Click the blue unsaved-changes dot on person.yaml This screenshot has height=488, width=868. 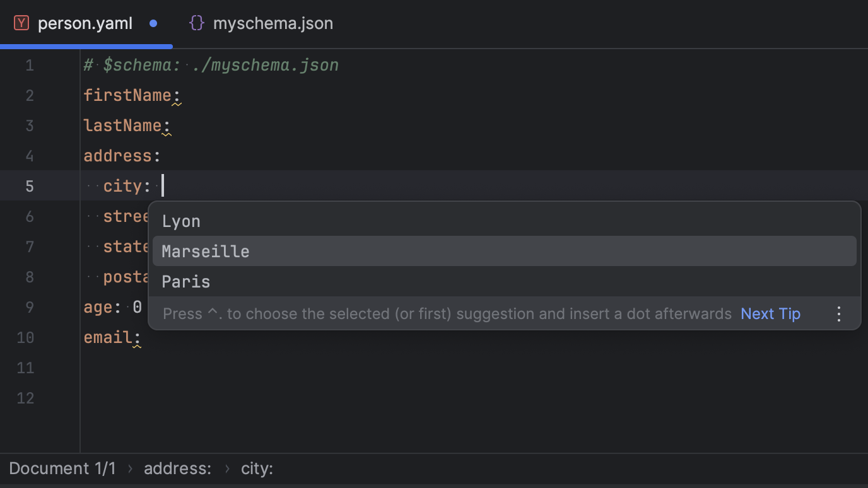(x=153, y=23)
